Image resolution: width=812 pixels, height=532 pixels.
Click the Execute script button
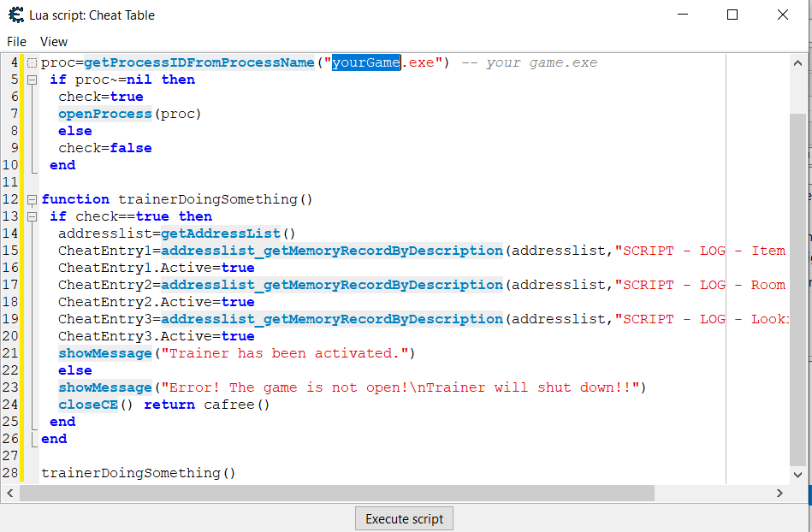(x=404, y=518)
